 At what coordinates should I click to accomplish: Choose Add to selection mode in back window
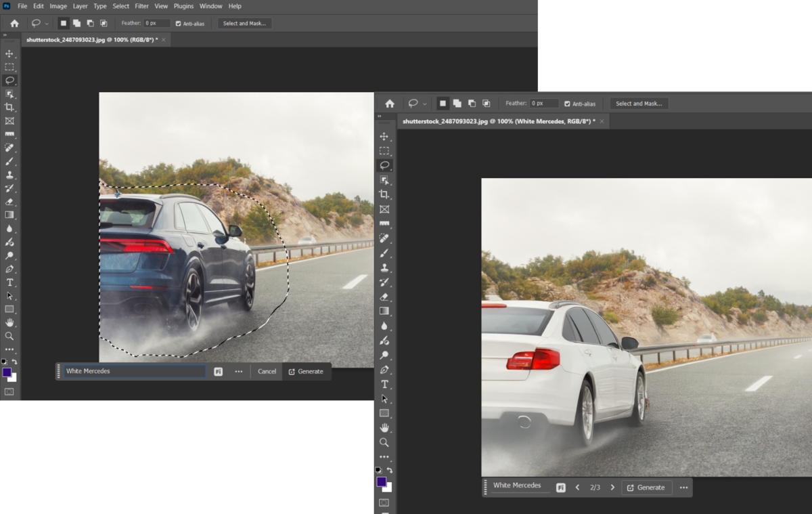click(76, 23)
